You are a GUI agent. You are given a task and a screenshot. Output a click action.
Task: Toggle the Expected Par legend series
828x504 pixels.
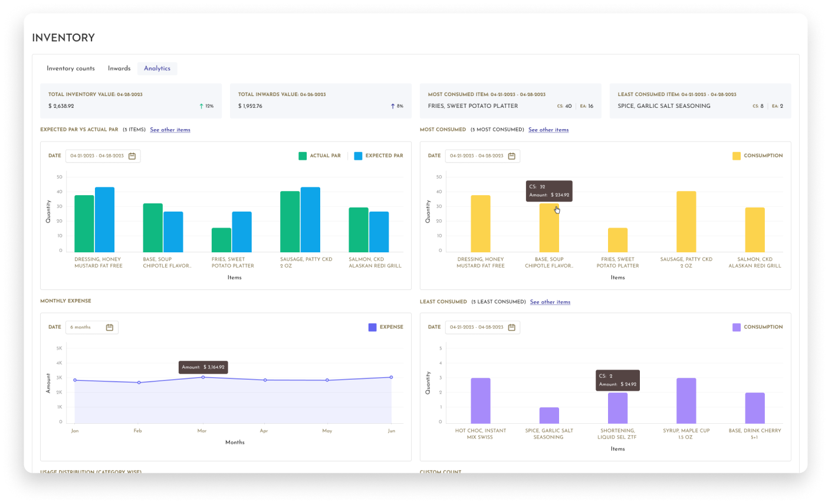click(x=379, y=156)
